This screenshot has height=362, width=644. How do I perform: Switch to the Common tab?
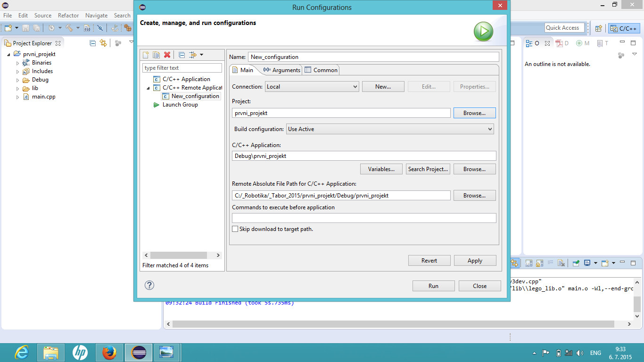coord(321,70)
